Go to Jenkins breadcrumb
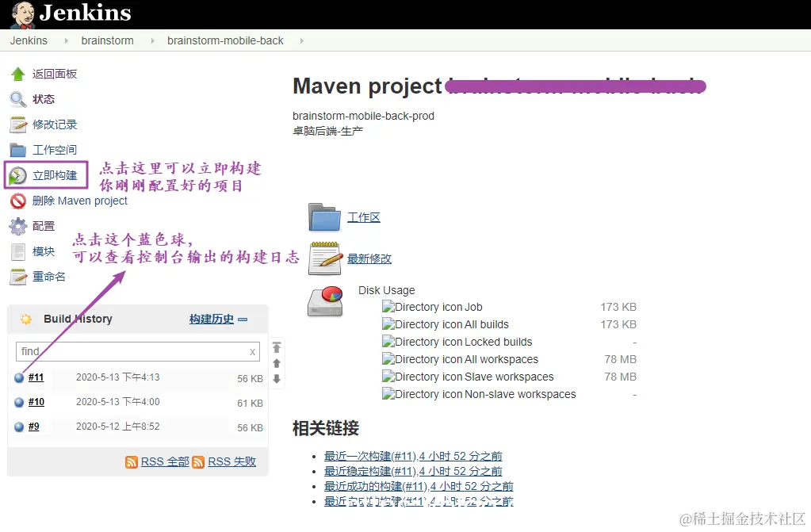Image resolution: width=811 pixels, height=532 pixels. (x=29, y=41)
